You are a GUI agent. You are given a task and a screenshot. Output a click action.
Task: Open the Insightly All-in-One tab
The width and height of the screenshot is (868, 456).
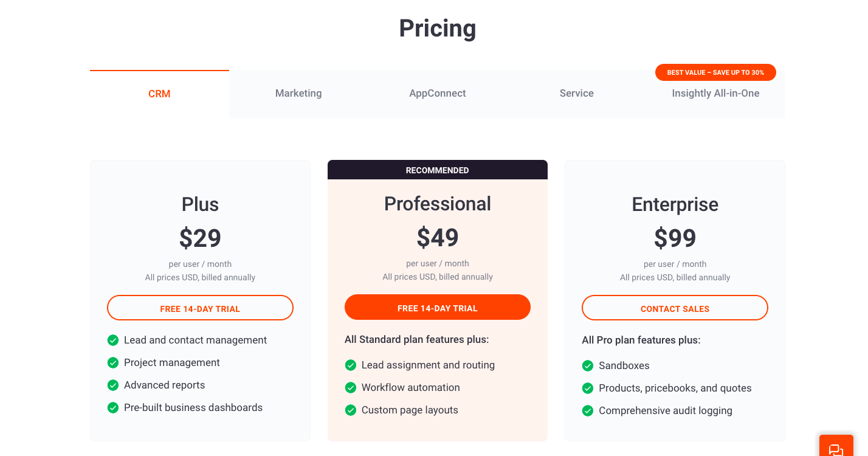pyautogui.click(x=715, y=93)
